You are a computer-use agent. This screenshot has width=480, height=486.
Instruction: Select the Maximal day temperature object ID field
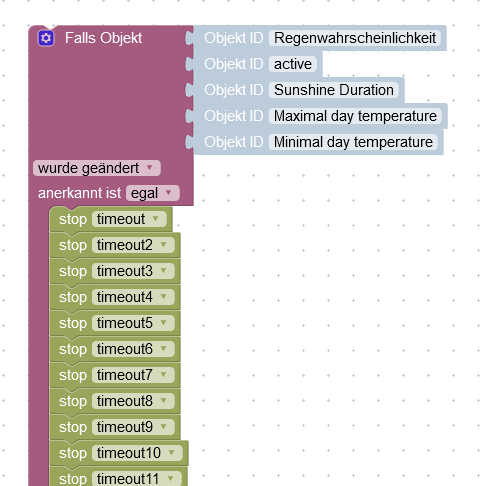[x=355, y=116]
